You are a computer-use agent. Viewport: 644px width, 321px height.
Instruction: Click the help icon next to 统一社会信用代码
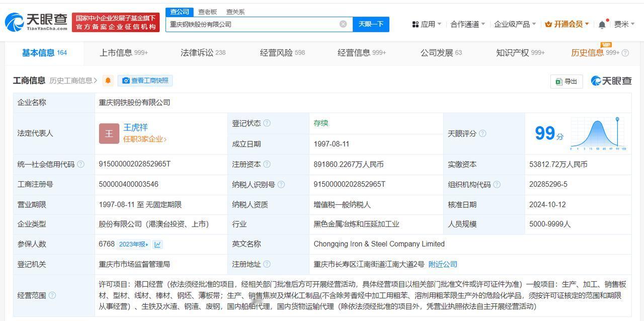[80, 165]
